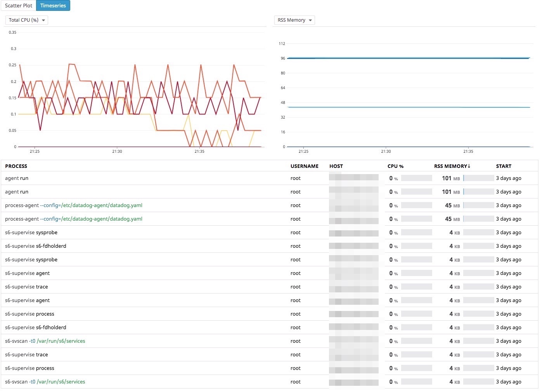This screenshot has width=540, height=392.
Task: Sort the table by CPU % column
Action: click(x=395, y=166)
